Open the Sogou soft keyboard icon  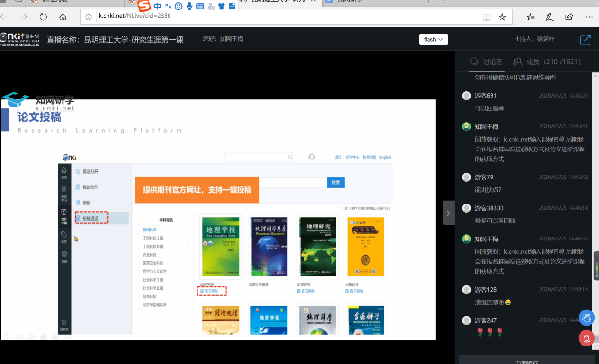200,6
